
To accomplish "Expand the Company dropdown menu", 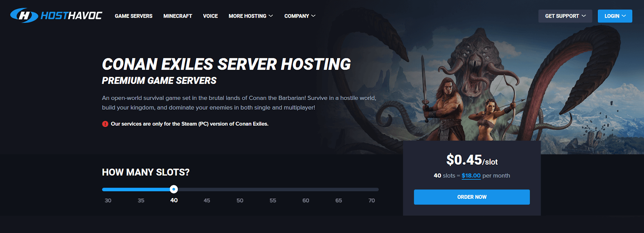I will point(300,16).
